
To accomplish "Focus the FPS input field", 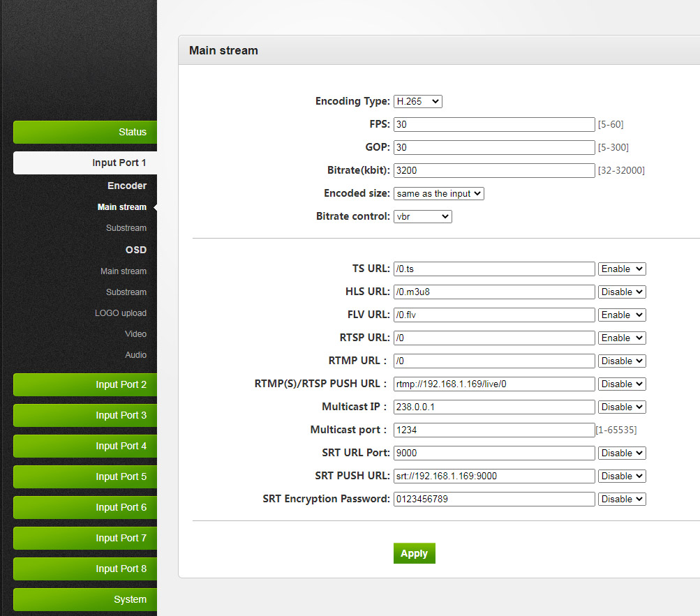I will (x=493, y=124).
